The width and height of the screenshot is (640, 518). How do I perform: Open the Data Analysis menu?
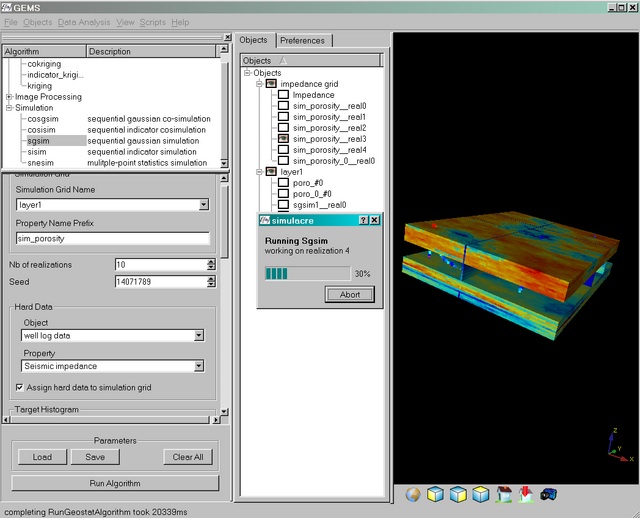pos(83,22)
